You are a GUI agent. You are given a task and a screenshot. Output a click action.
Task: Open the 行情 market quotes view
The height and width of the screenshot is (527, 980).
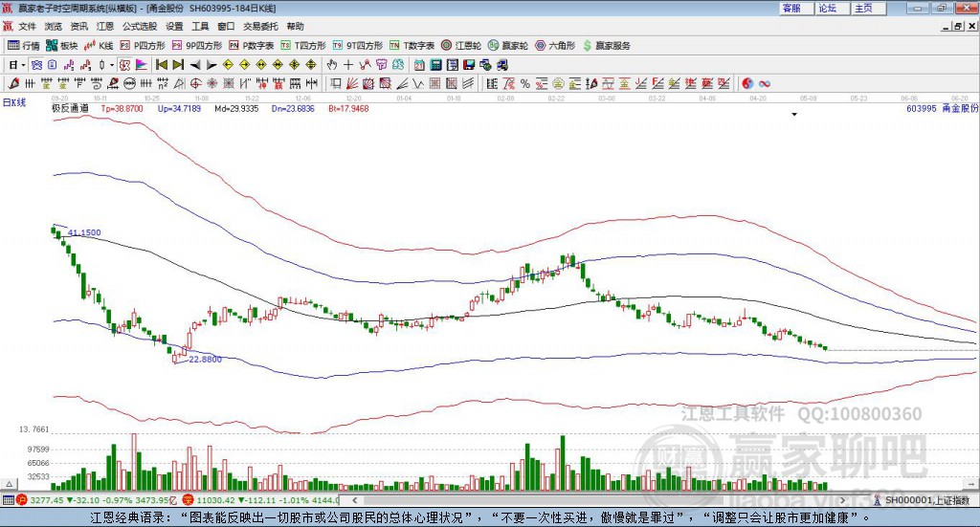[x=23, y=46]
